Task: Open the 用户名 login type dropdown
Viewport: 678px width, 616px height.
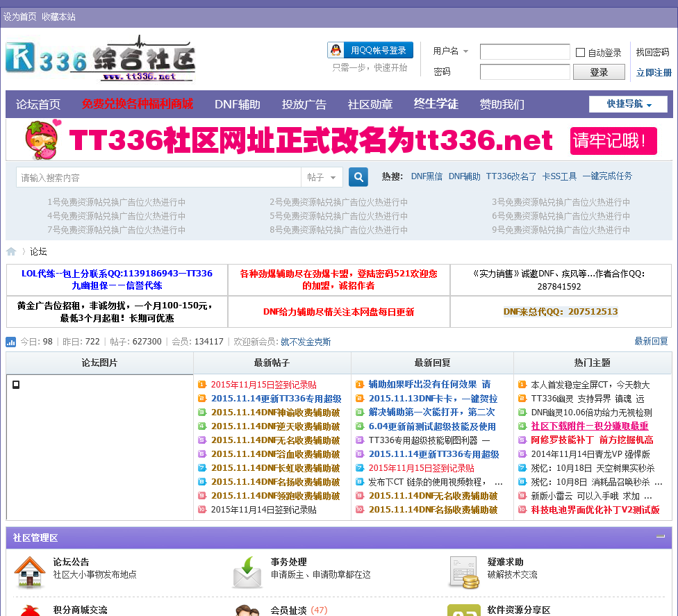Action: pyautogui.click(x=451, y=51)
